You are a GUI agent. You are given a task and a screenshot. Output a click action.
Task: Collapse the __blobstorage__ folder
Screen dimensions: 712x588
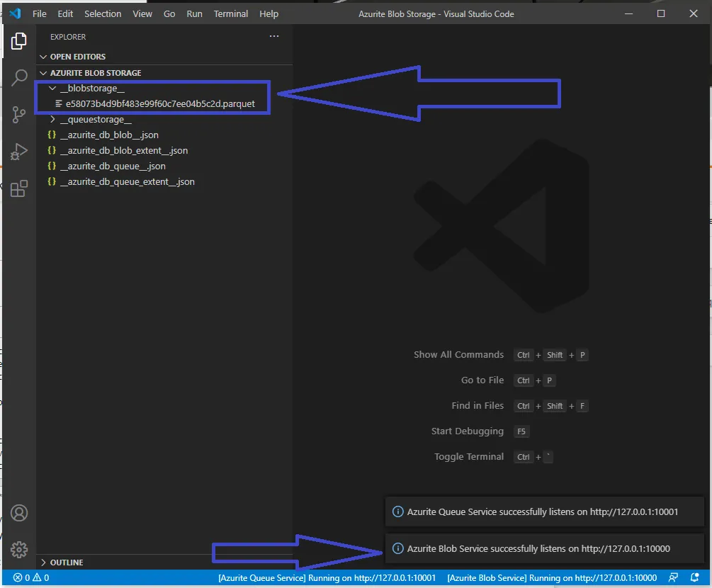tap(52, 88)
